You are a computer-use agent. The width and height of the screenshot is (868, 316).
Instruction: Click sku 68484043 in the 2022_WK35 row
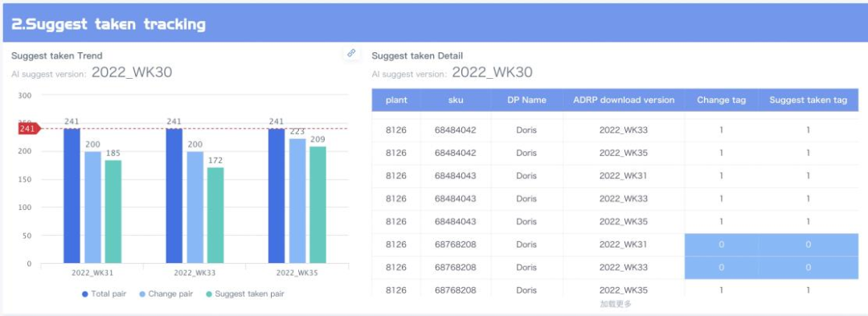tap(456, 221)
